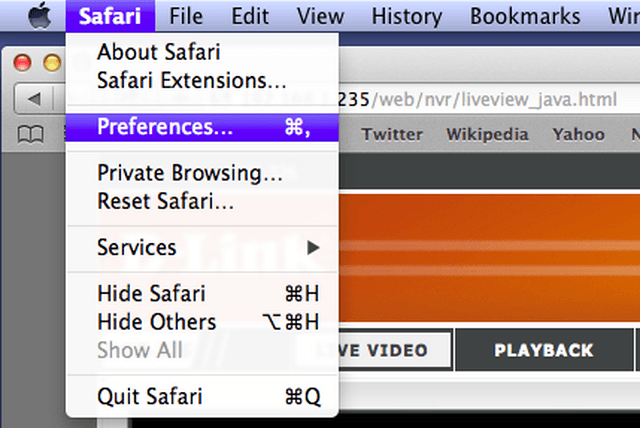This screenshot has height=428, width=640.
Task: Open the Bookmarks menu
Action: [x=525, y=16]
